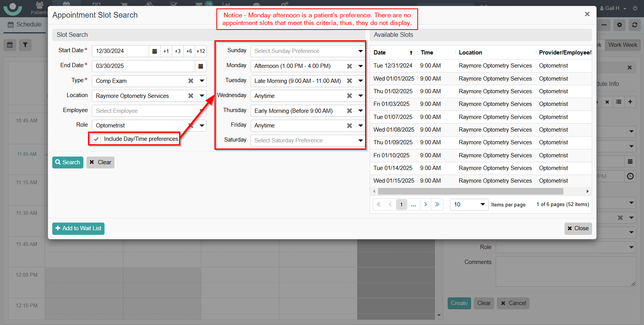This screenshot has height=325, width=644.
Task: Click Cancel button in background schedule panel
Action: pyautogui.click(x=513, y=303)
